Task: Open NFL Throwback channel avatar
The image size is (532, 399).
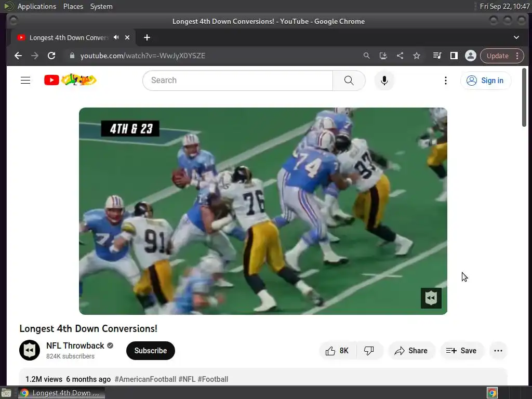Action: [x=30, y=350]
